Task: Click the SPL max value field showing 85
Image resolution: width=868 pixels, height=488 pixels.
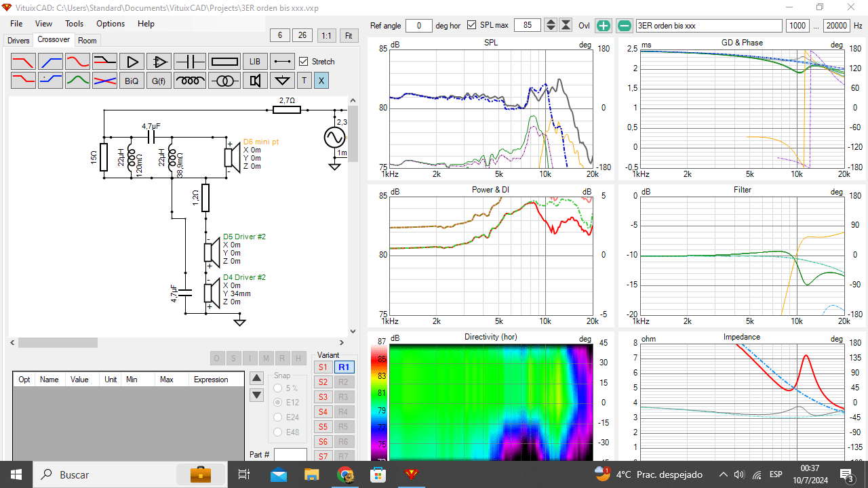Action: [x=528, y=26]
